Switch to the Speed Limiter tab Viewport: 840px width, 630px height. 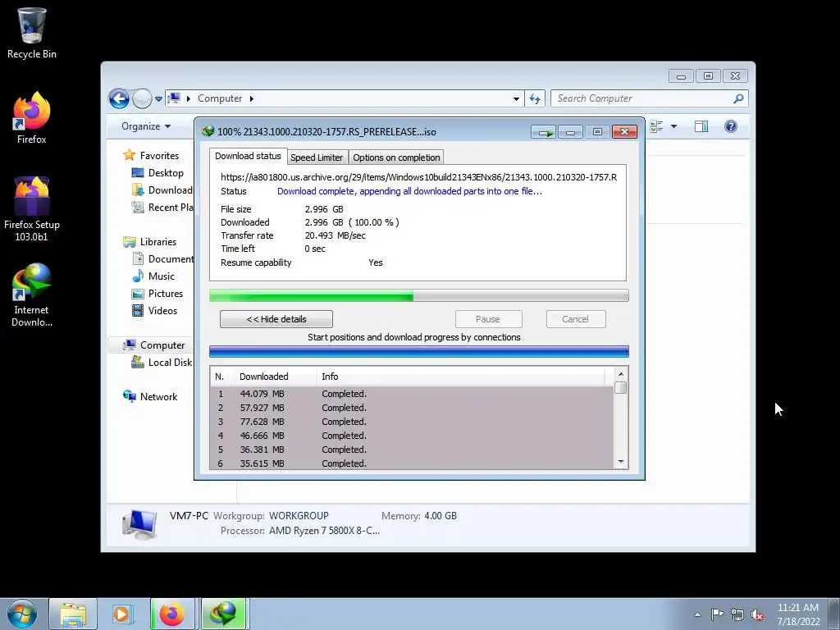(317, 157)
